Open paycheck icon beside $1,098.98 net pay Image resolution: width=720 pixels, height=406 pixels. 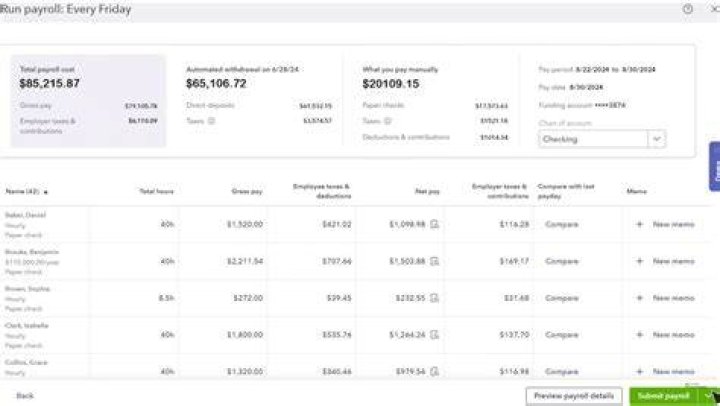point(434,224)
